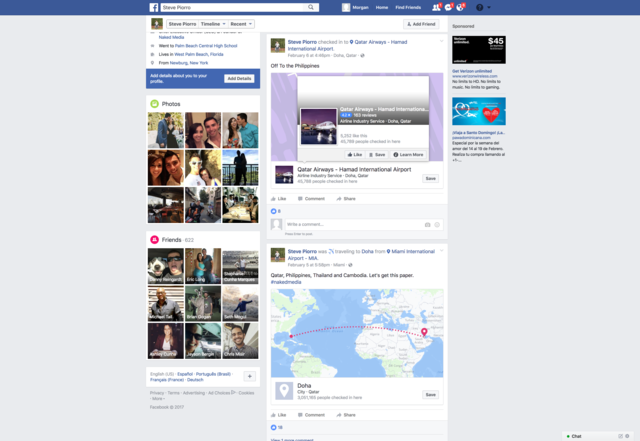Open Newburg, New York link
Image resolution: width=640 pixels, height=441 pixels.
(x=189, y=63)
